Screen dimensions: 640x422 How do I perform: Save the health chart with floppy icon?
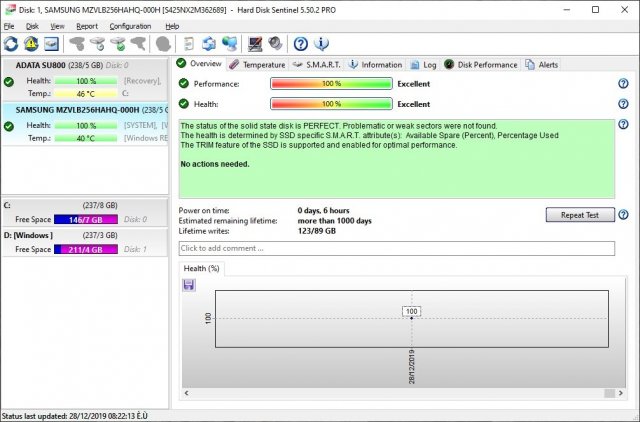(x=189, y=285)
